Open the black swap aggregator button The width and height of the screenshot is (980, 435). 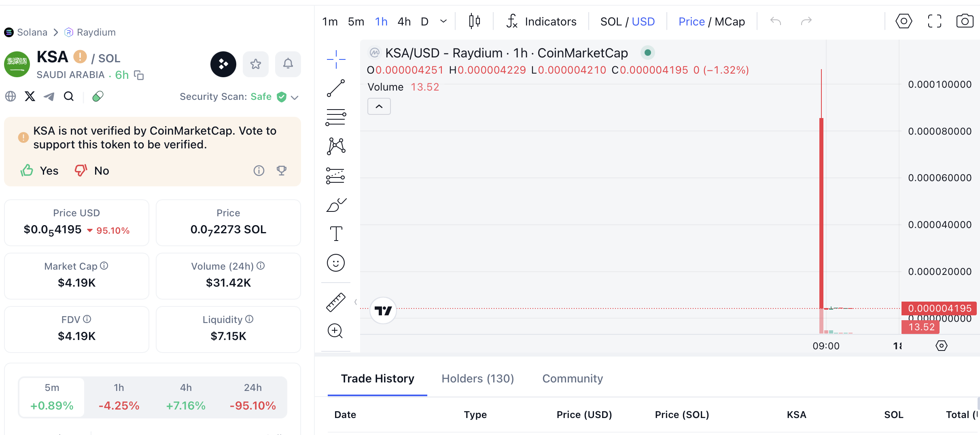pyautogui.click(x=223, y=64)
